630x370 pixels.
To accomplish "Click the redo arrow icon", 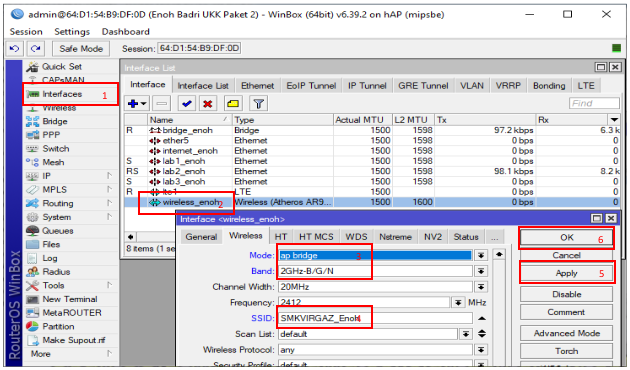I will click(35, 49).
